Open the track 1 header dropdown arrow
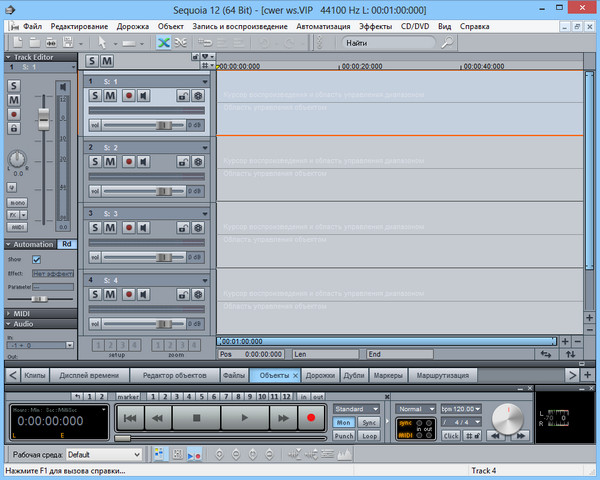The width and height of the screenshot is (600, 480). (205, 81)
